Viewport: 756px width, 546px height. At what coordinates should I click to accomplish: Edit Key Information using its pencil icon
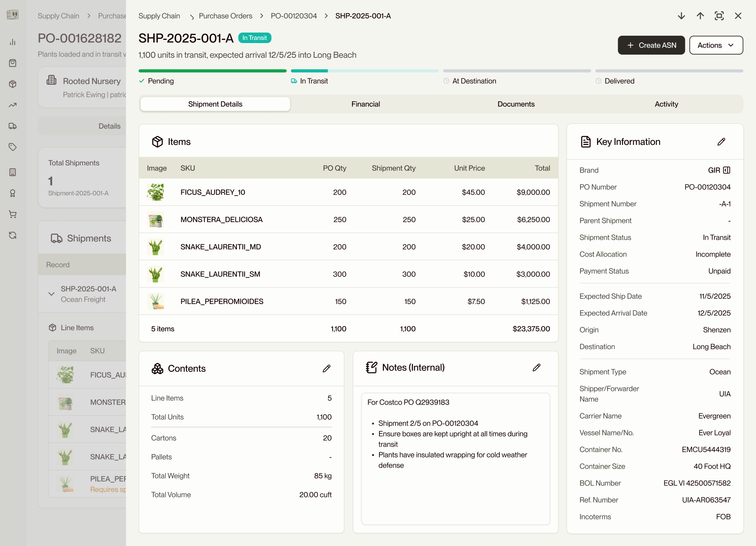point(721,141)
